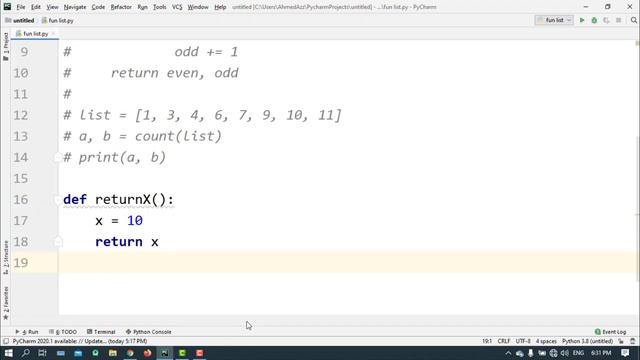640x360 pixels.
Task: Click the 'return x' statement on line 18
Action: click(x=127, y=242)
